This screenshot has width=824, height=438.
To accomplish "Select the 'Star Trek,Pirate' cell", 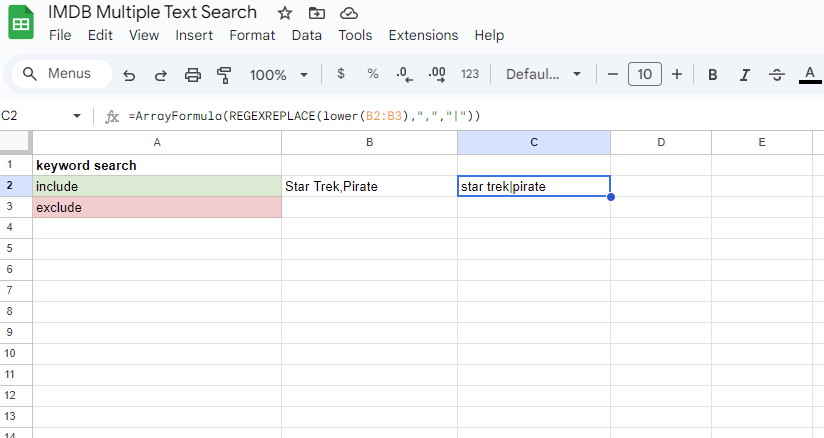I will point(369,186).
